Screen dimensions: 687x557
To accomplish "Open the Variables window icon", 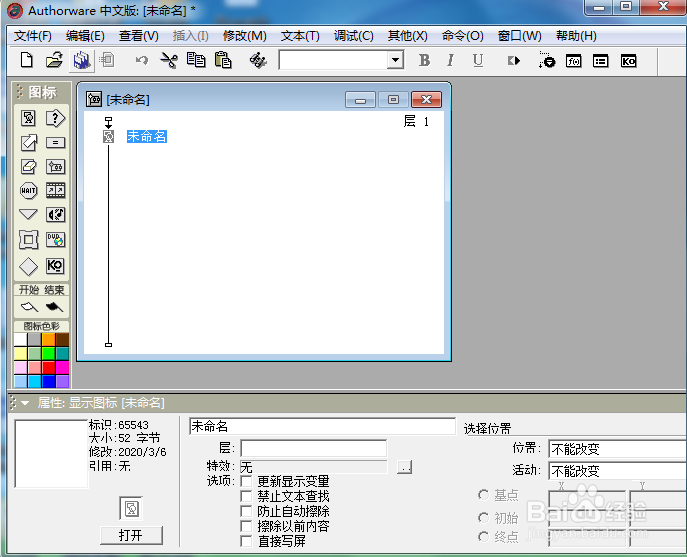I will 600,61.
